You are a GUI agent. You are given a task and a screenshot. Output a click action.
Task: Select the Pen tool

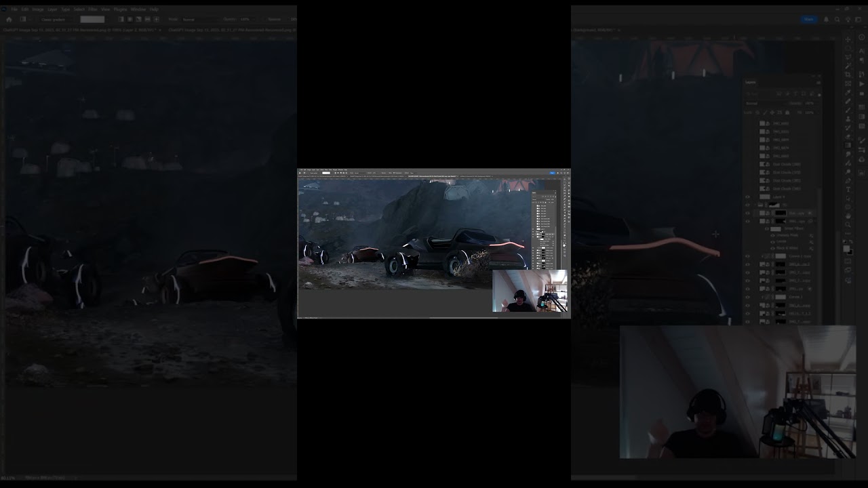tap(848, 180)
